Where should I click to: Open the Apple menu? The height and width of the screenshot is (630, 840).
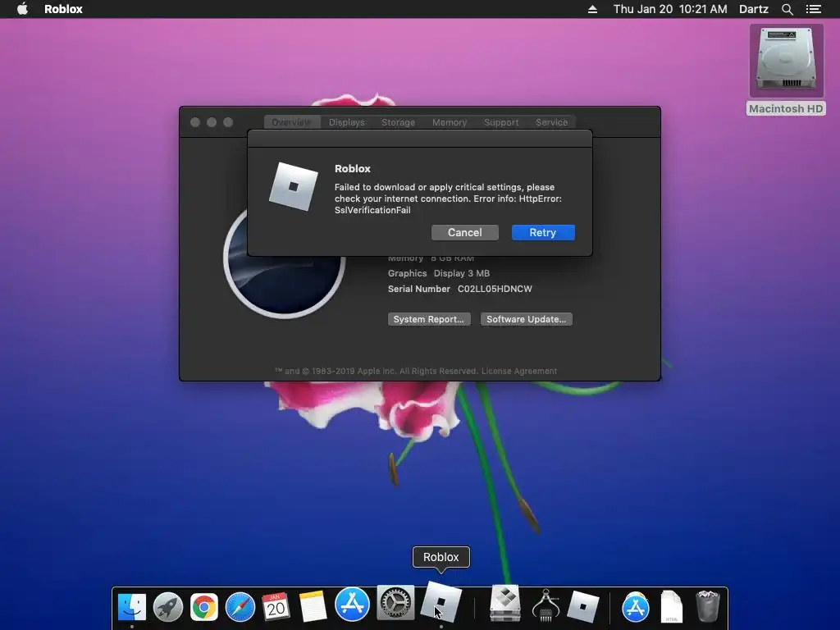22,9
